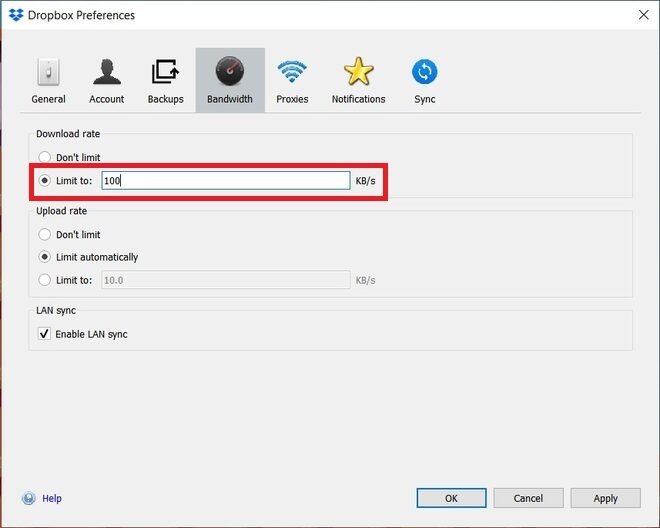
Task: Switch to the Account tab label
Action: tap(106, 99)
